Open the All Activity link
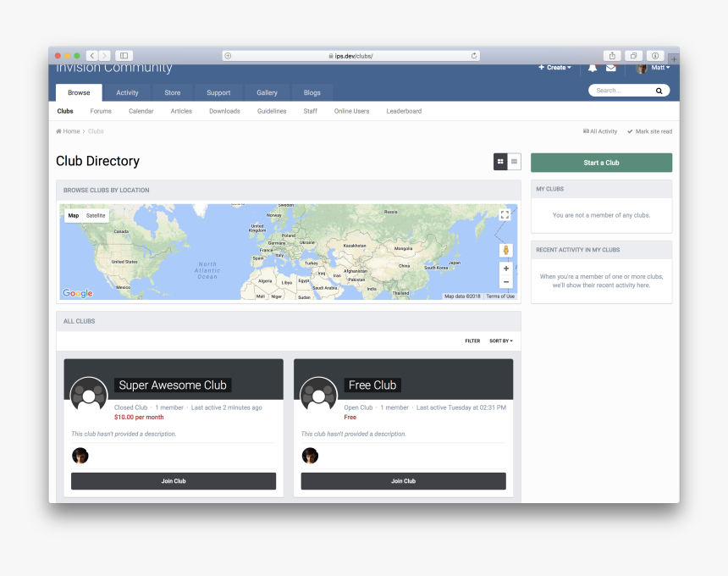The height and width of the screenshot is (576, 728). coord(600,131)
